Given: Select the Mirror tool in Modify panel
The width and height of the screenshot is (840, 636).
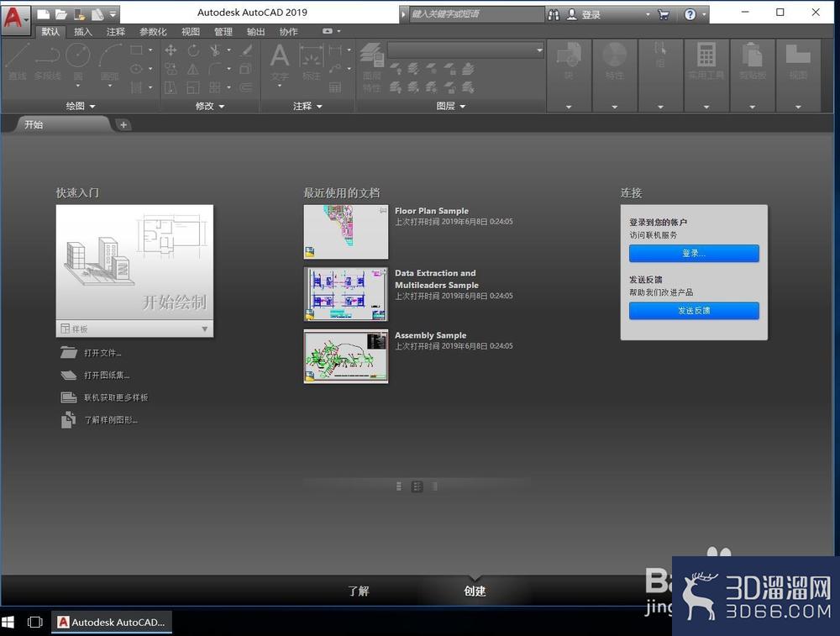Looking at the screenshot, I should coord(193,69).
